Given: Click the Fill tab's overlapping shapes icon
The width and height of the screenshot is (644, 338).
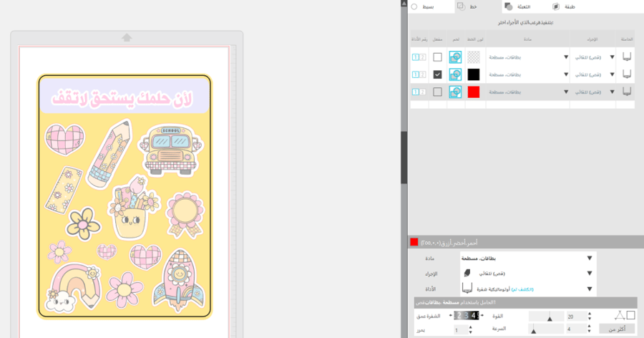Looking at the screenshot, I should point(509,6).
